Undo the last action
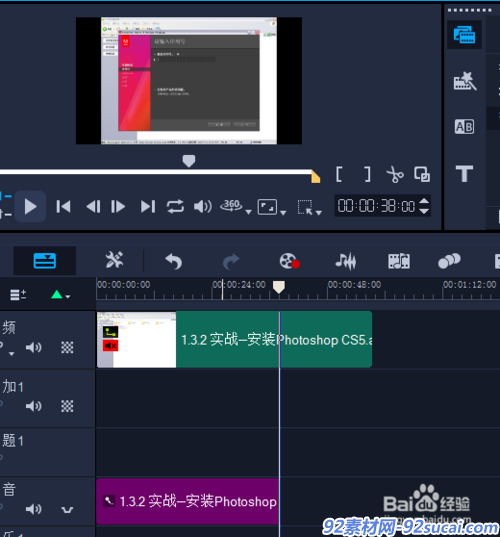Viewport: 500px width, 537px height. pyautogui.click(x=174, y=262)
